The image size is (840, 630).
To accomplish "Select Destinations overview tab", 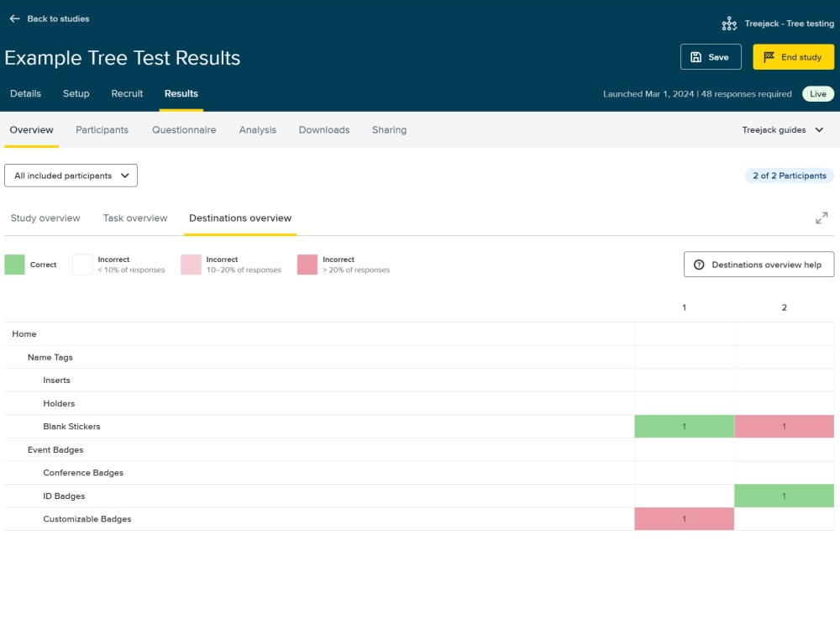I will [x=240, y=218].
